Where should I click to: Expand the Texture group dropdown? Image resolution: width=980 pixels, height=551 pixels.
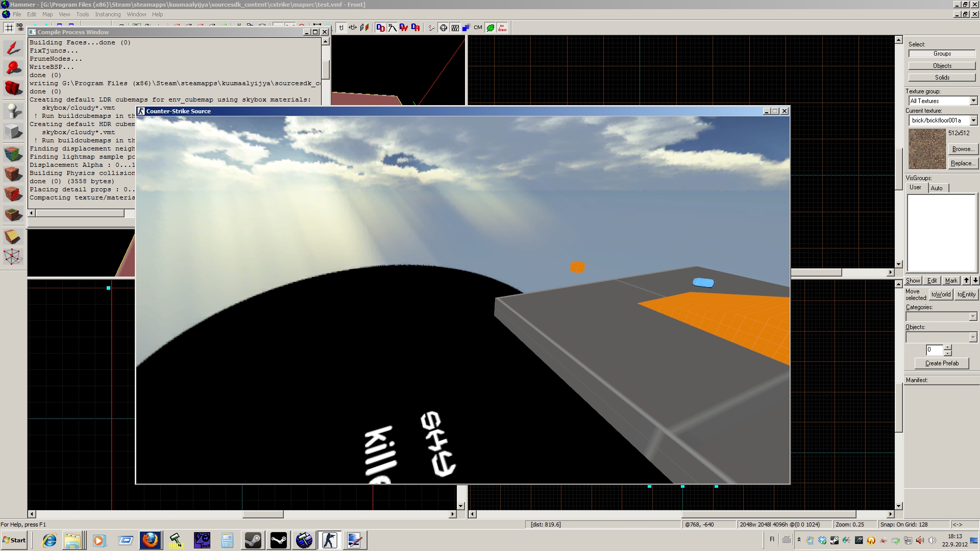coord(973,101)
